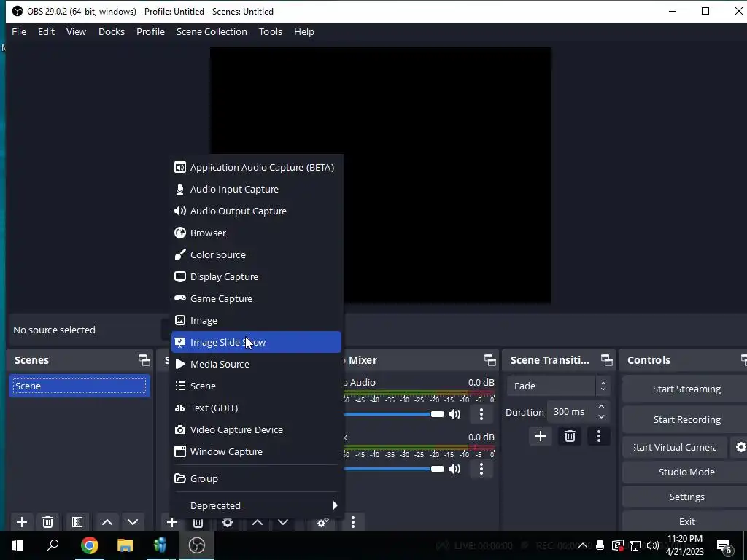Enable Studio Mode
747x560 pixels.
coord(686,472)
